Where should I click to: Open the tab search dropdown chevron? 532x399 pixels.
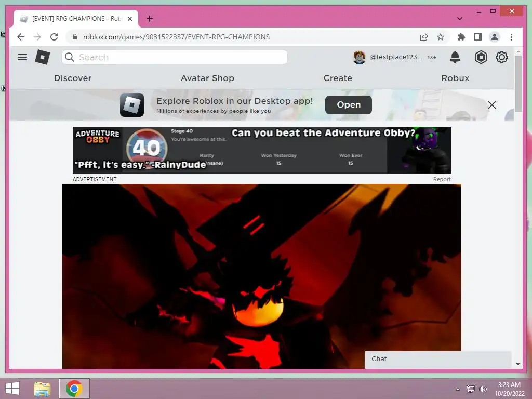(460, 19)
